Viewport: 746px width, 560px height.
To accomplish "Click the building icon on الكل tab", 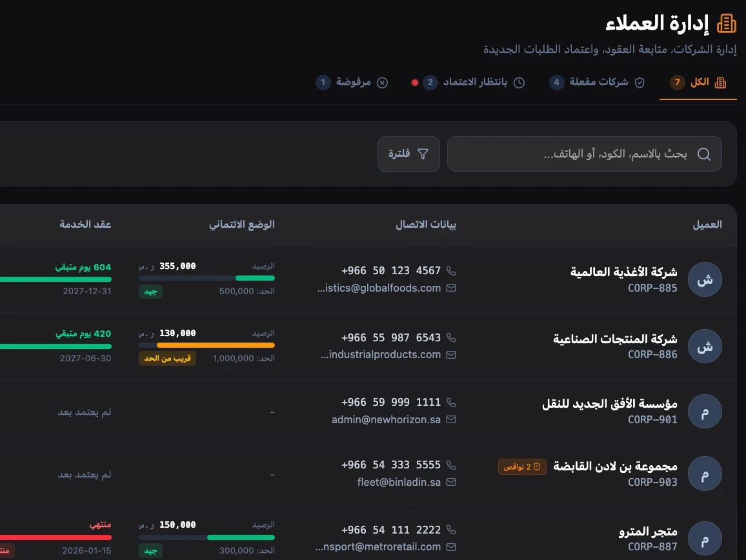I will coord(720,83).
